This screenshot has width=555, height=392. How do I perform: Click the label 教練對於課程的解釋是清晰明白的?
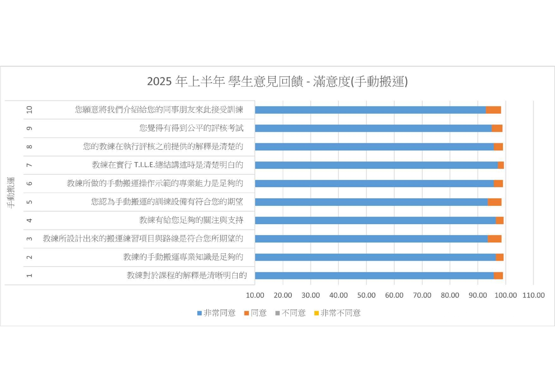187,275
